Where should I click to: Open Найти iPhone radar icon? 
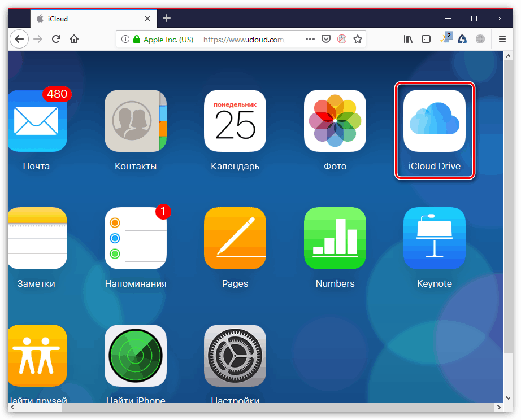[x=135, y=356]
